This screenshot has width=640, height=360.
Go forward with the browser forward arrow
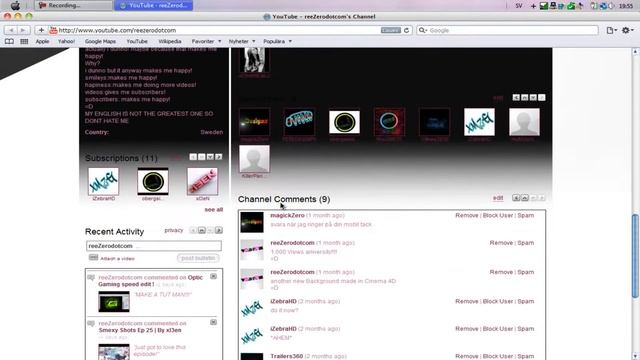tap(23, 30)
